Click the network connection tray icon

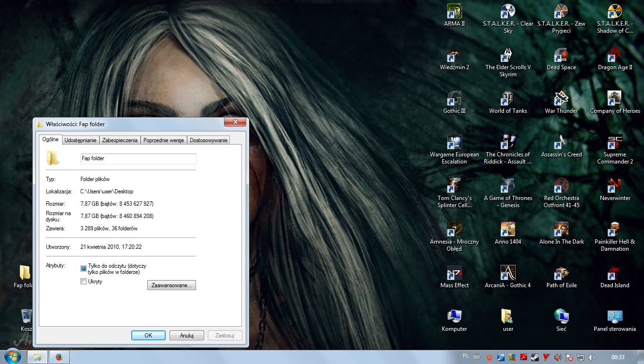tap(580, 357)
